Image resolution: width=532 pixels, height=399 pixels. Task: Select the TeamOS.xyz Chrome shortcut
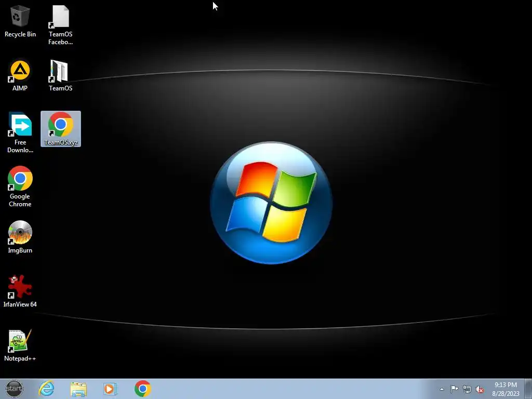coord(61,129)
